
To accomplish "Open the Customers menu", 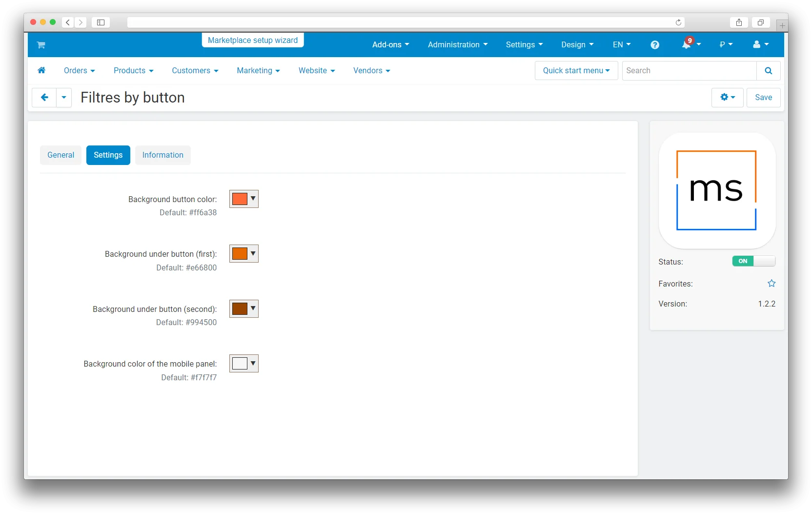I will 195,71.
